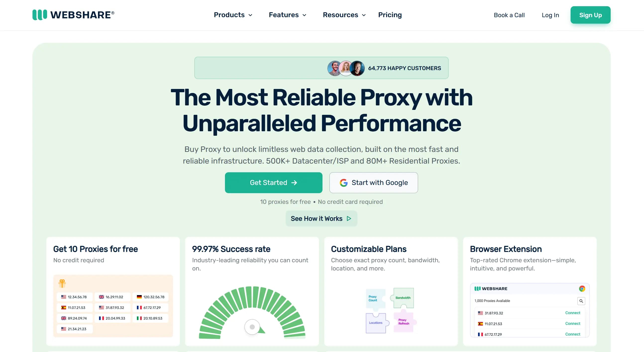Click Connect next to 31.87.93.32
This screenshot has height=352, width=644.
573,313
